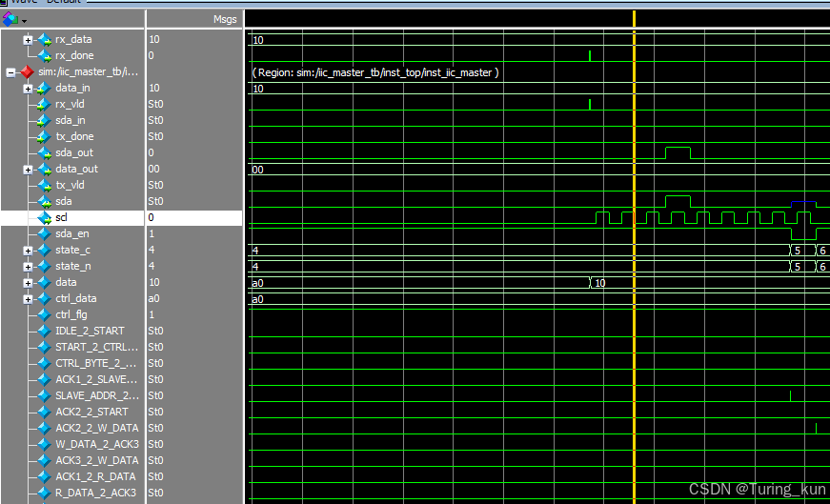Click the tx_vld signal icon

pyautogui.click(x=45, y=185)
